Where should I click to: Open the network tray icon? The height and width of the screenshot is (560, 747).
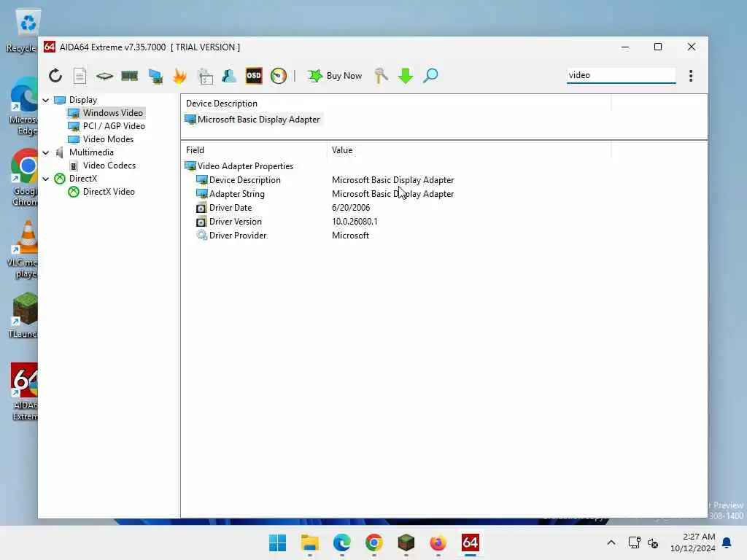tap(634, 542)
